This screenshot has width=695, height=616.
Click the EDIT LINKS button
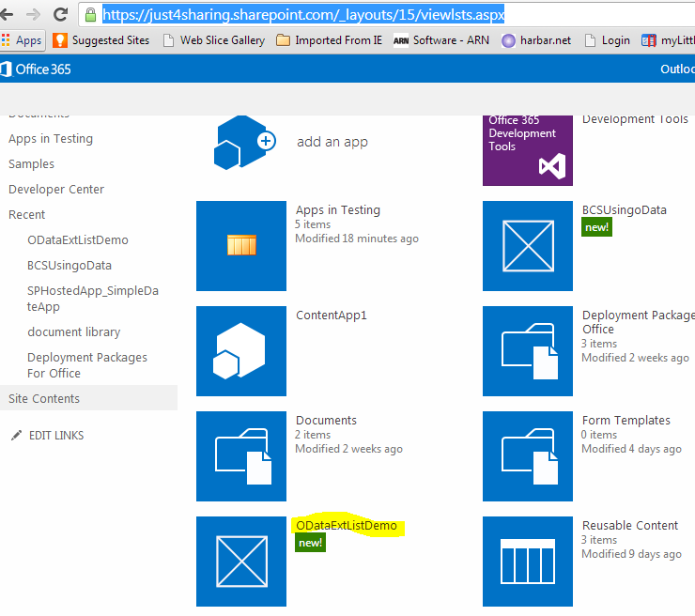(x=56, y=435)
